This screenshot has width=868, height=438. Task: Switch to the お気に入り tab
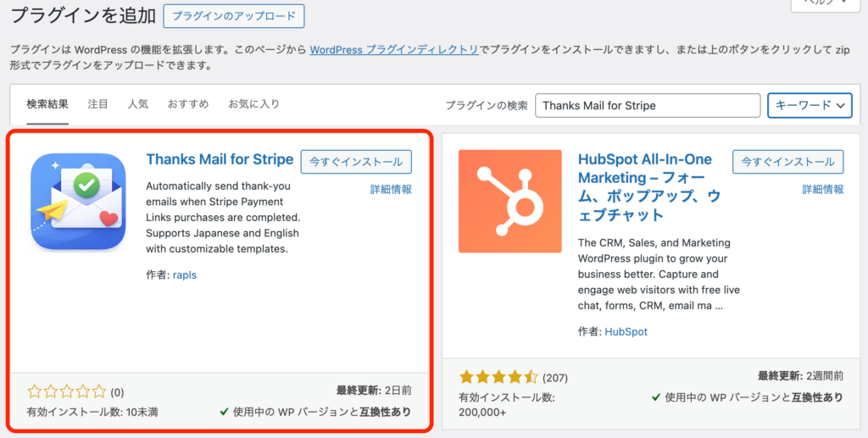254,104
